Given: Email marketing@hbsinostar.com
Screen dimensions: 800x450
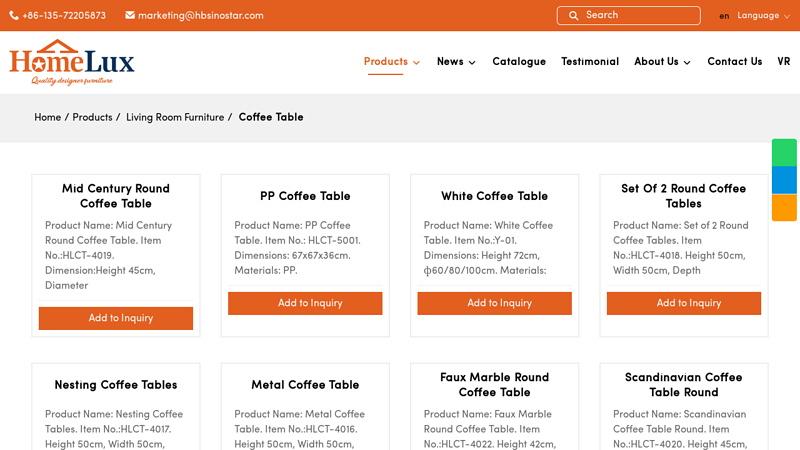Looking at the screenshot, I should click(x=201, y=16).
